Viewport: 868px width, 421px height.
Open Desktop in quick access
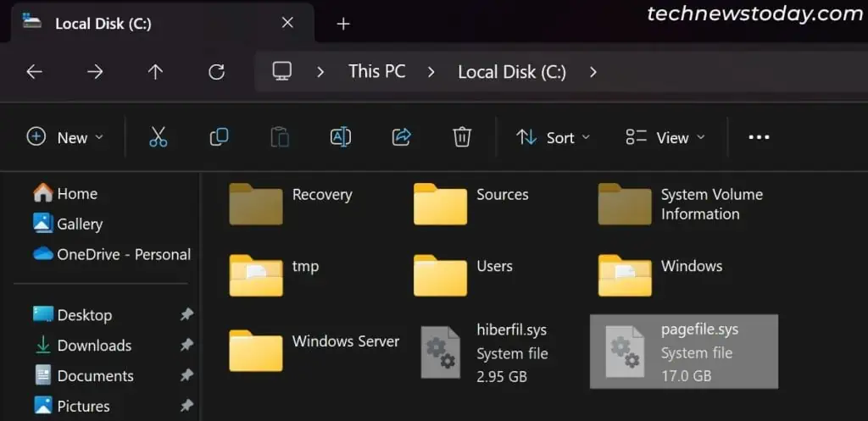pos(73,315)
